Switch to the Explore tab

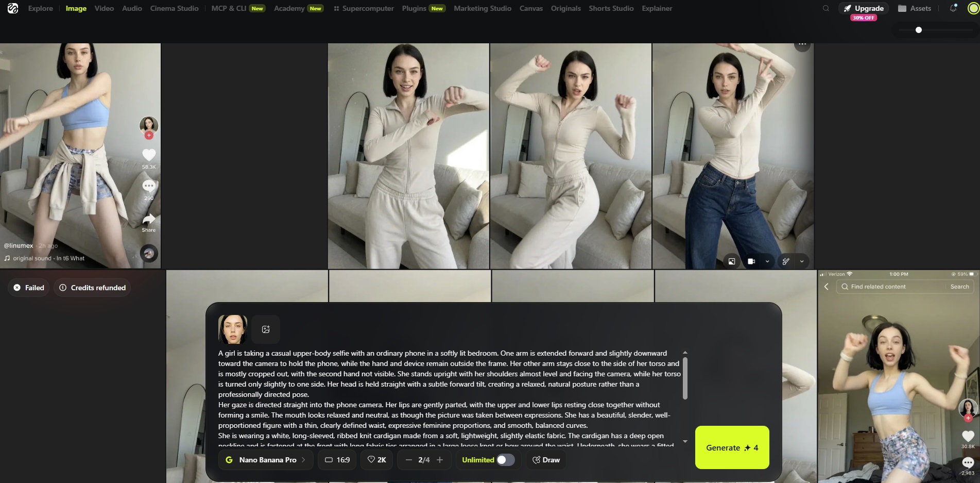click(41, 8)
